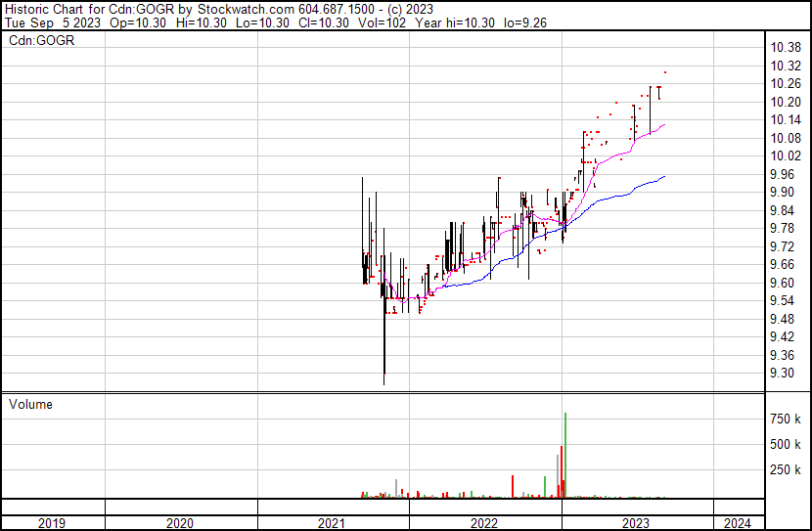Select the 9.30 price axis label

(x=785, y=374)
